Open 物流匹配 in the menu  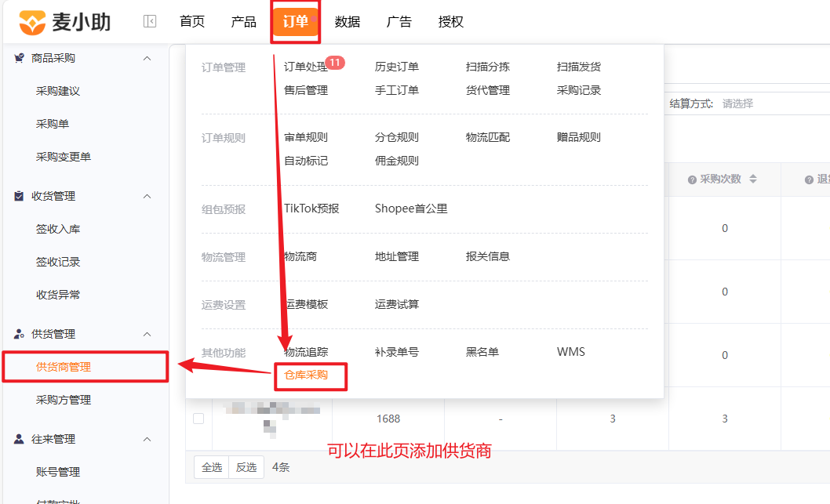tap(487, 137)
